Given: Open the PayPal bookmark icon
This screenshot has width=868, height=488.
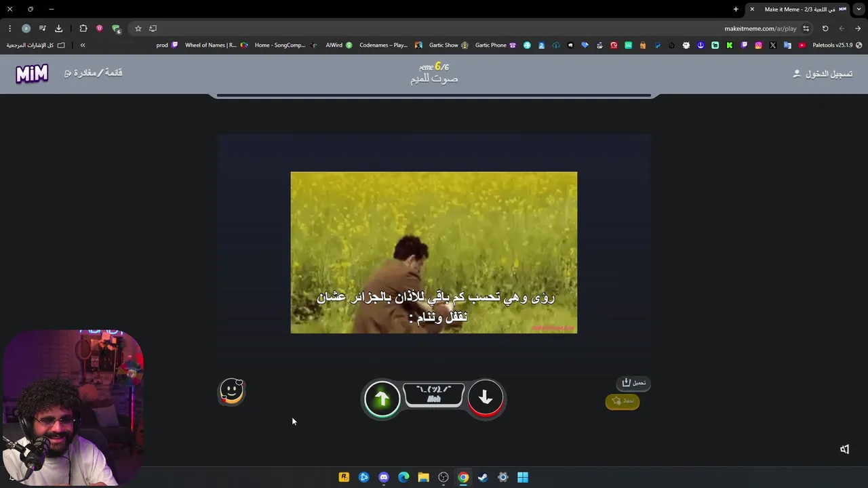Looking at the screenshot, I should click(657, 45).
